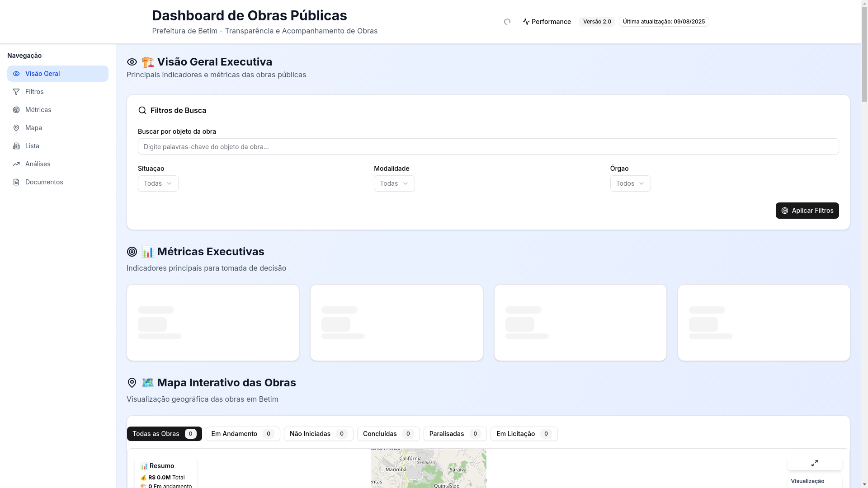This screenshot has height=488, width=868.
Task: Go to Métricas navigation item
Action: (x=58, y=110)
